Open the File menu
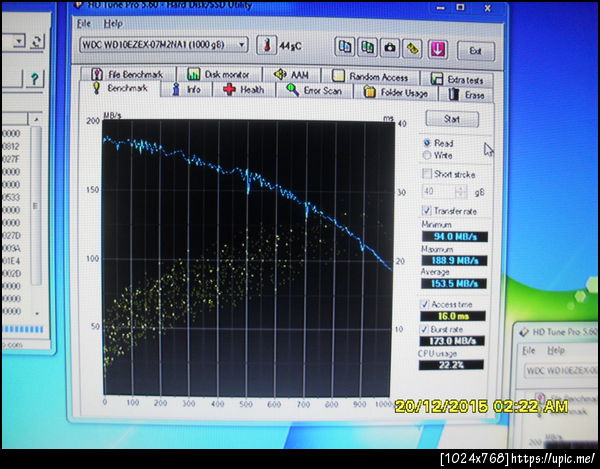Screen dimensions: 600x469 [84, 23]
